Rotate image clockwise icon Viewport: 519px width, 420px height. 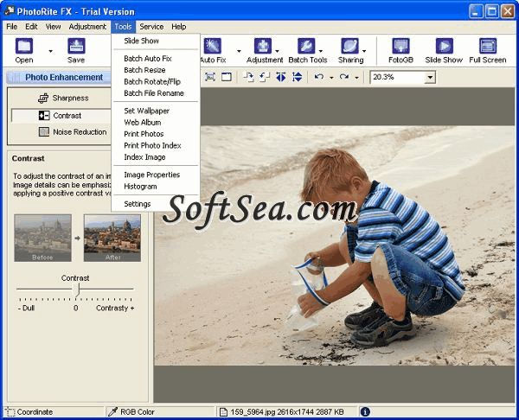248,77
